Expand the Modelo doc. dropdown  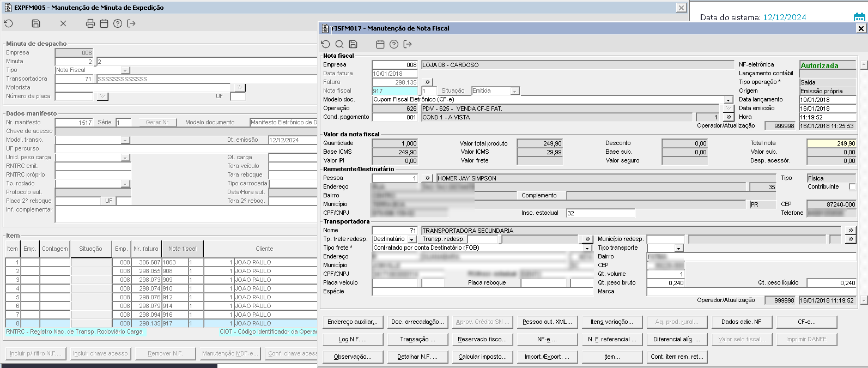point(728,100)
